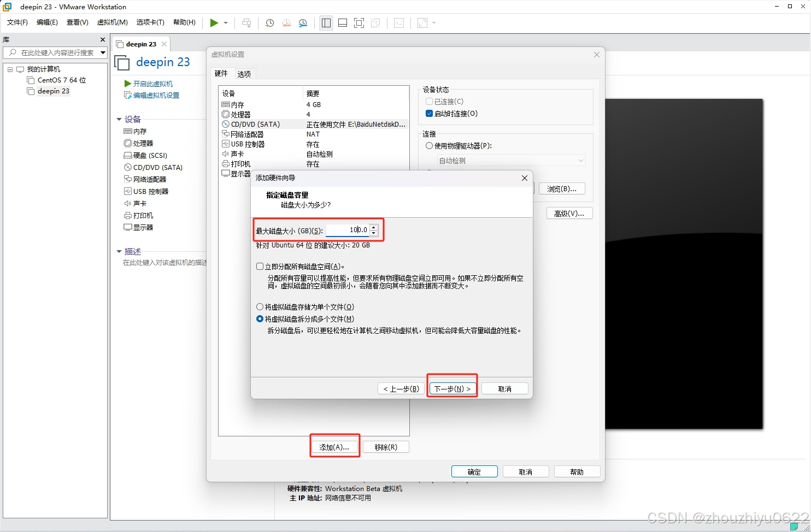
Task: Enable 立即分配所有磁盘空间 checkbox
Action: [x=260, y=267]
